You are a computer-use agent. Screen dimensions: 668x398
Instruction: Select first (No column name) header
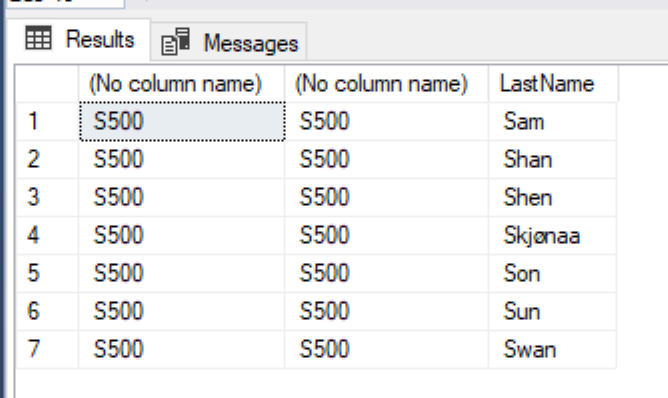click(181, 84)
